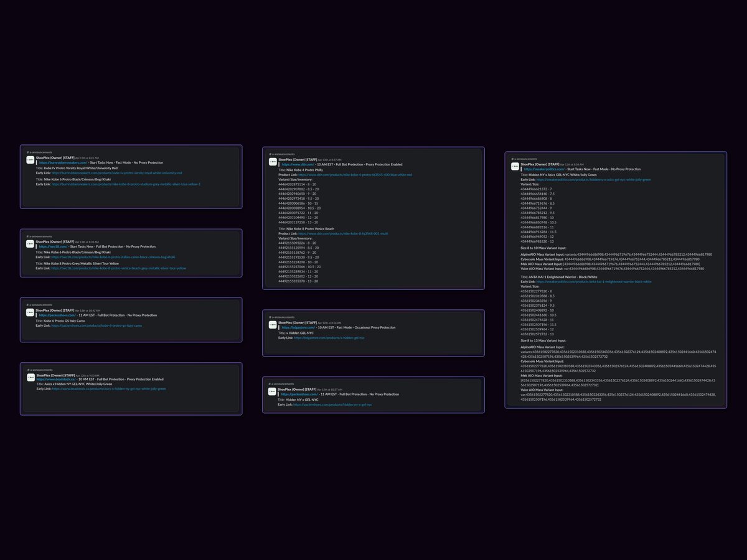Select variant row '44464203006186 - 10 - 15'
The width and height of the screenshot is (747, 560).
pyautogui.click(x=298, y=203)
